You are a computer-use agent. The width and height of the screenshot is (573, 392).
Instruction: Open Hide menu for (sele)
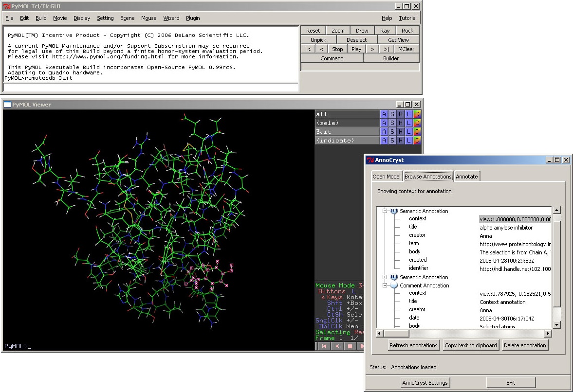401,123
